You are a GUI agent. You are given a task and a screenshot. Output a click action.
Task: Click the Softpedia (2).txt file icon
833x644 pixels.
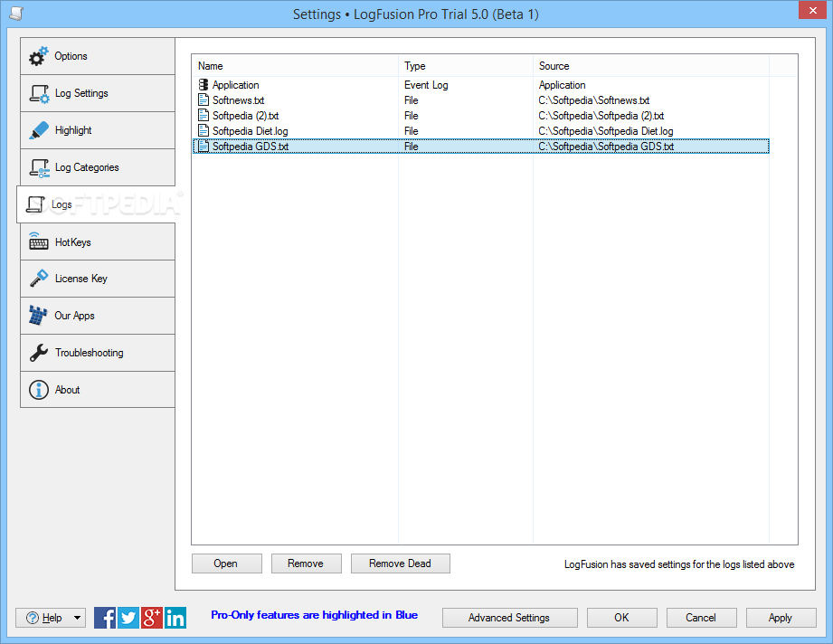coord(204,115)
